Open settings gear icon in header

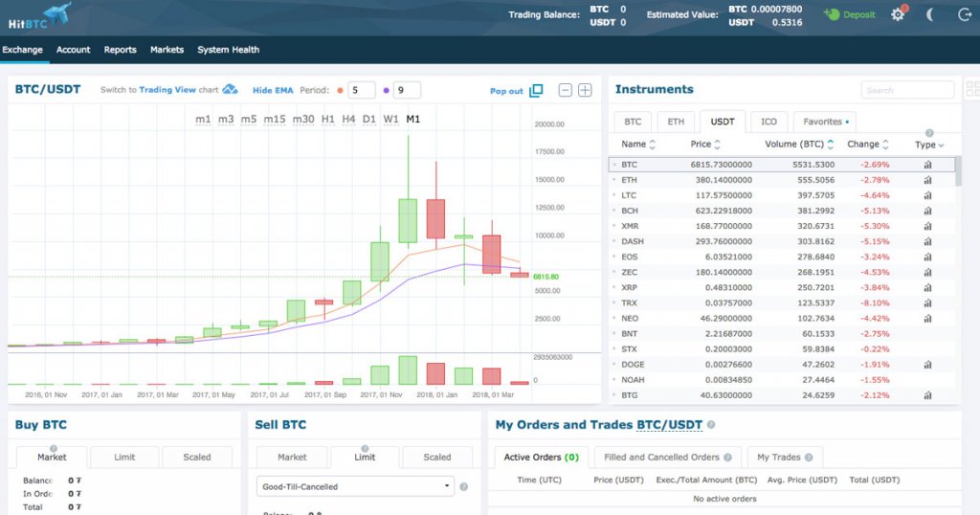[x=898, y=14]
